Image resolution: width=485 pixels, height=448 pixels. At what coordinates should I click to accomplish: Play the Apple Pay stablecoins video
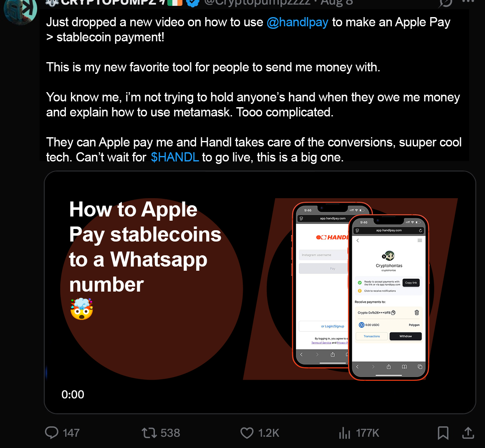pyautogui.click(x=260, y=292)
